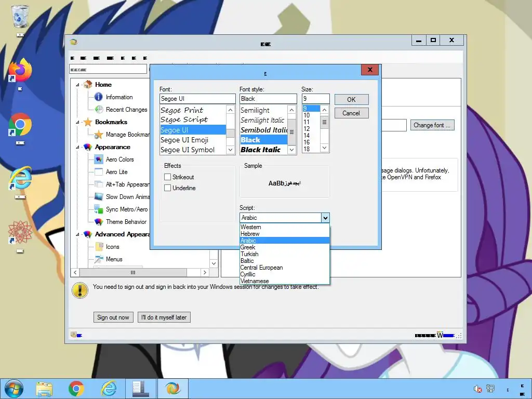Image resolution: width=532 pixels, height=399 pixels.
Task: Close the font dialog with red X
Action: point(370,70)
